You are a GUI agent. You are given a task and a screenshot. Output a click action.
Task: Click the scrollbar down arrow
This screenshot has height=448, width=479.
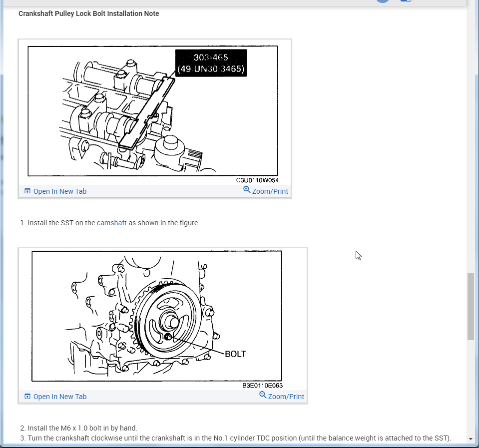pos(471,439)
